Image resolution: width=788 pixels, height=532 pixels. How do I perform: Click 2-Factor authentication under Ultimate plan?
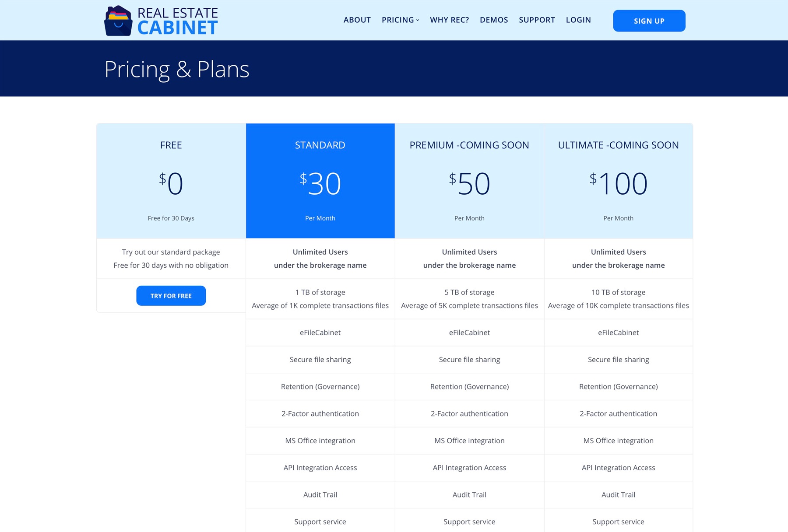[x=618, y=413]
